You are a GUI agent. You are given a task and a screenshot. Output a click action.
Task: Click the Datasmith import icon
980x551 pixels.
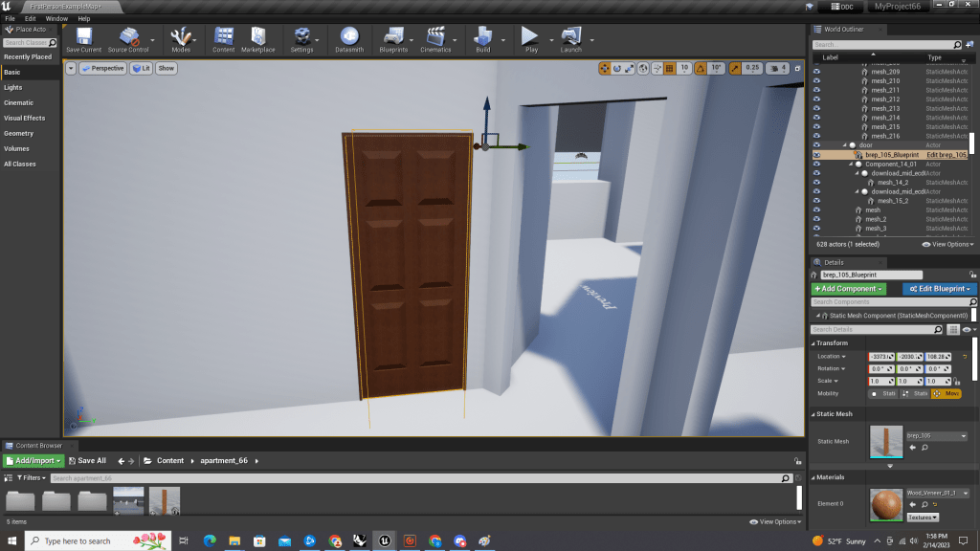348,37
